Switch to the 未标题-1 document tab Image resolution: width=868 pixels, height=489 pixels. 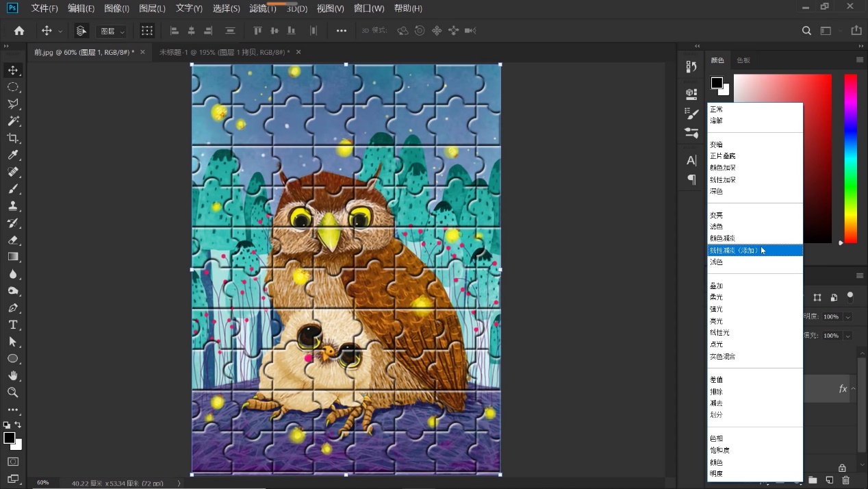pyautogui.click(x=224, y=52)
